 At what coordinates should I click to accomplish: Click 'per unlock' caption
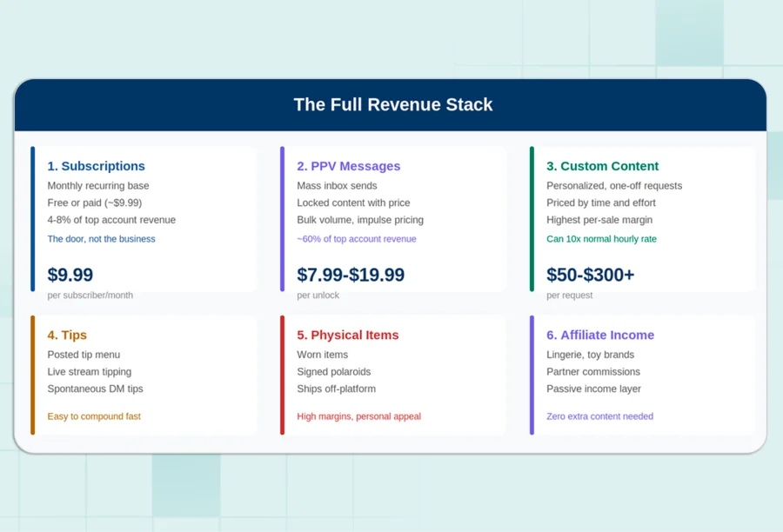(318, 296)
